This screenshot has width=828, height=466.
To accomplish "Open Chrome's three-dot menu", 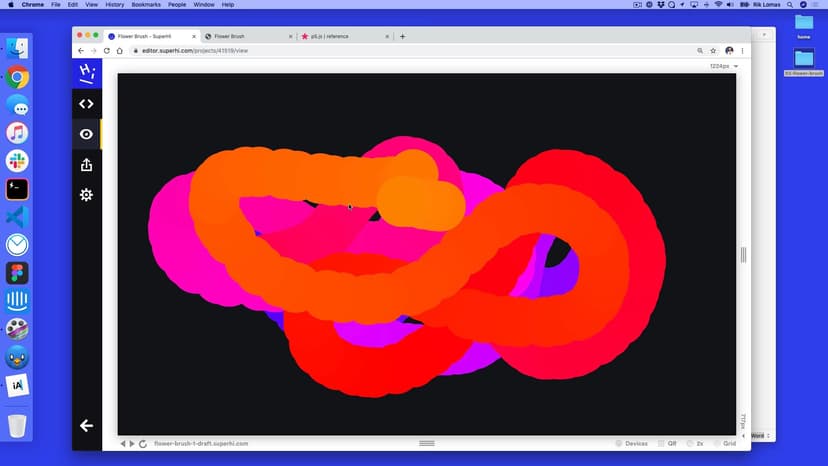I will click(743, 50).
